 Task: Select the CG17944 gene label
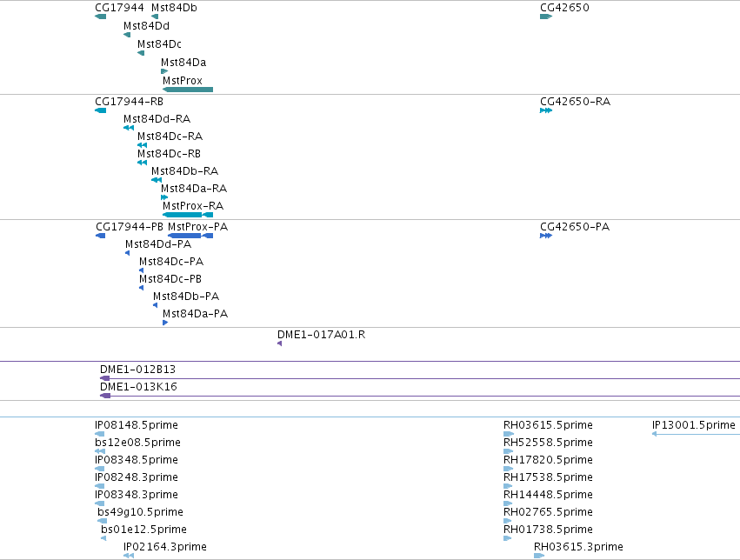(x=119, y=8)
